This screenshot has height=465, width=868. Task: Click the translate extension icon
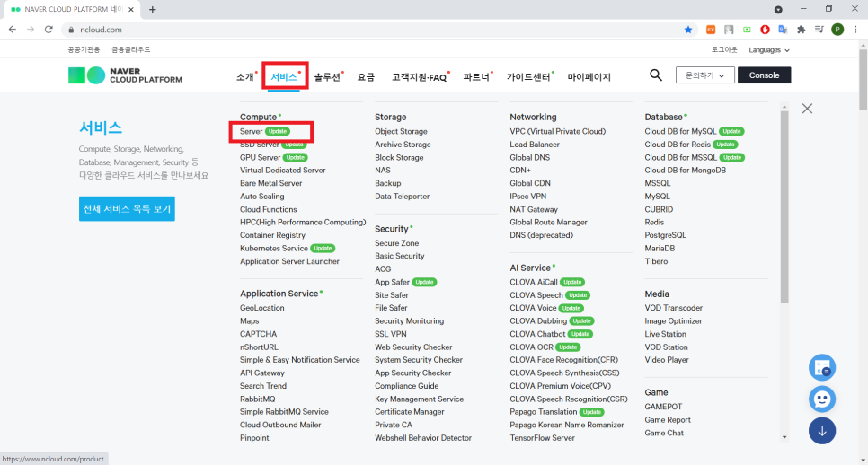pyautogui.click(x=783, y=30)
